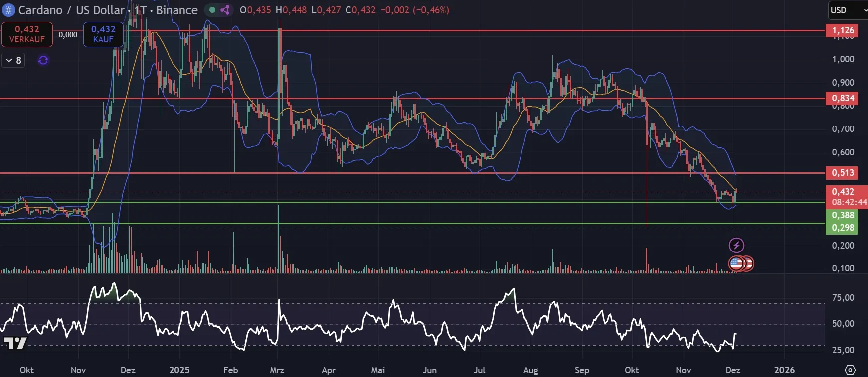Click the low value L0,427
Image resolution: width=868 pixels, height=377 pixels.
pos(326,10)
